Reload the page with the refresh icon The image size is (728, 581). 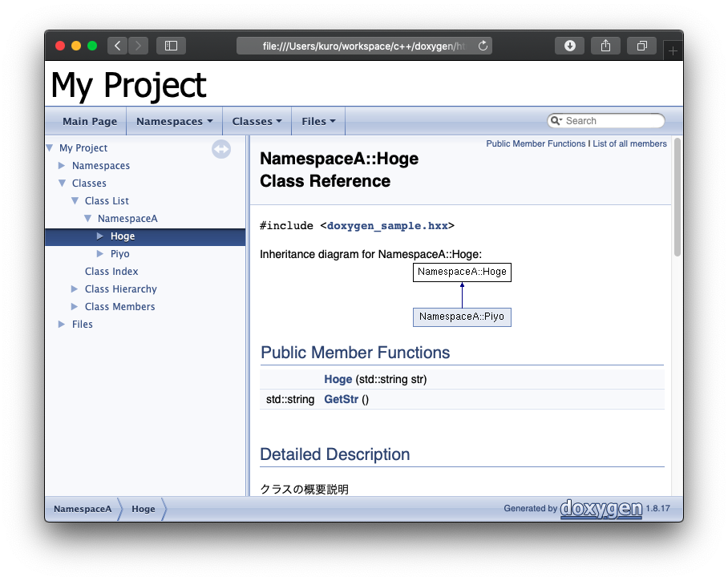(x=483, y=46)
